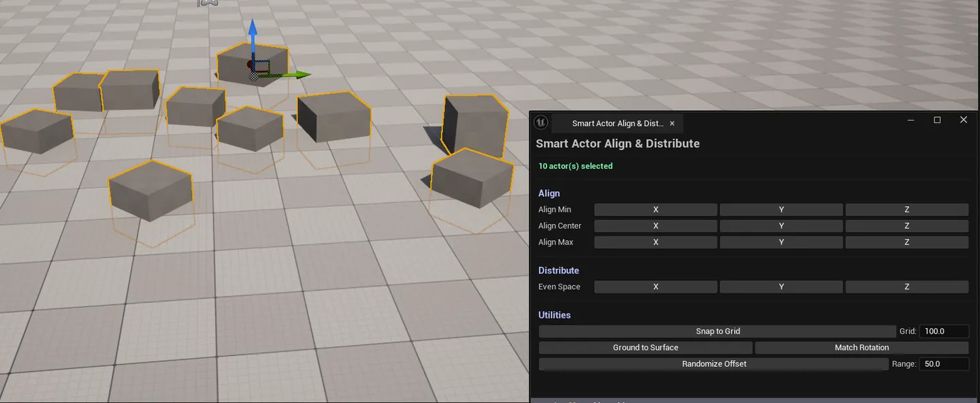Click Ground to Surface button

(645, 348)
